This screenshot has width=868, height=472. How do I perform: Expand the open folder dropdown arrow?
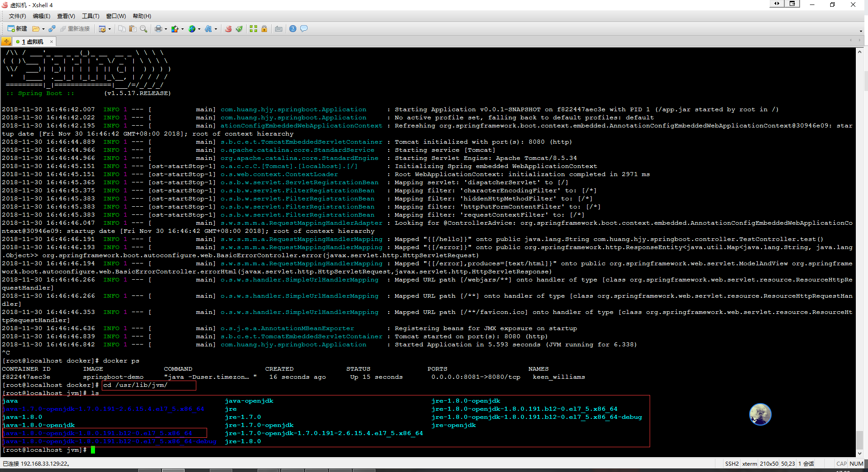click(x=43, y=29)
